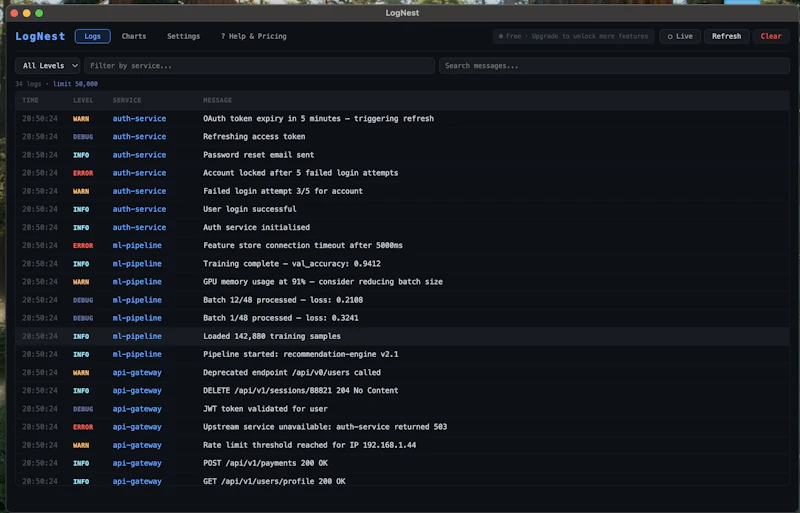800x513 pixels.
Task: Click api-gateway in POST payments row
Action: pyautogui.click(x=137, y=463)
